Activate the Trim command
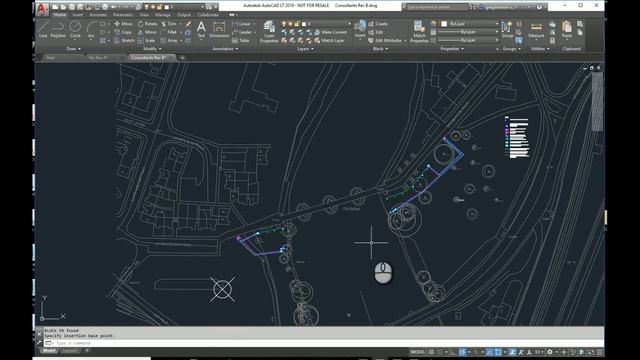640x360 pixels. coord(169,24)
